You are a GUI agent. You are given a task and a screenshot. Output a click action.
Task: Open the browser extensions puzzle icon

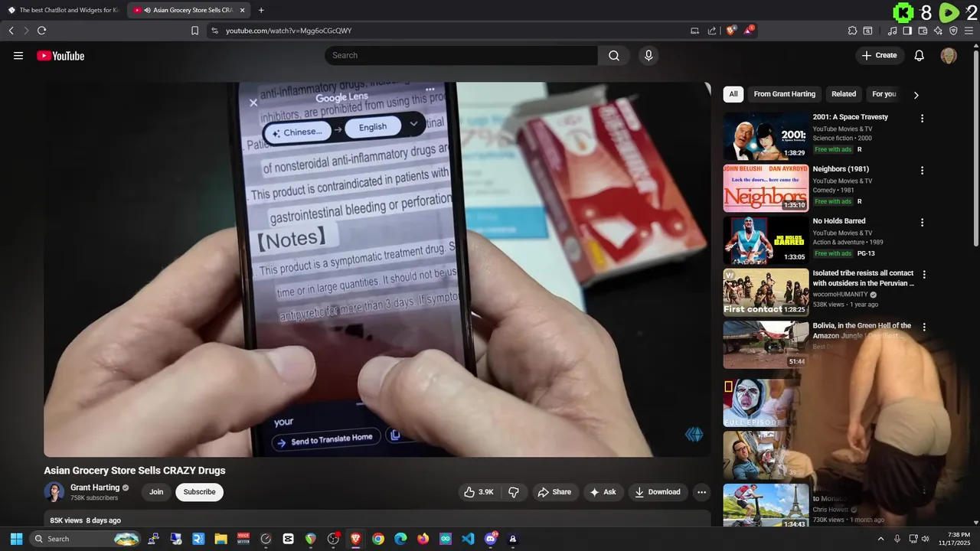852,31
